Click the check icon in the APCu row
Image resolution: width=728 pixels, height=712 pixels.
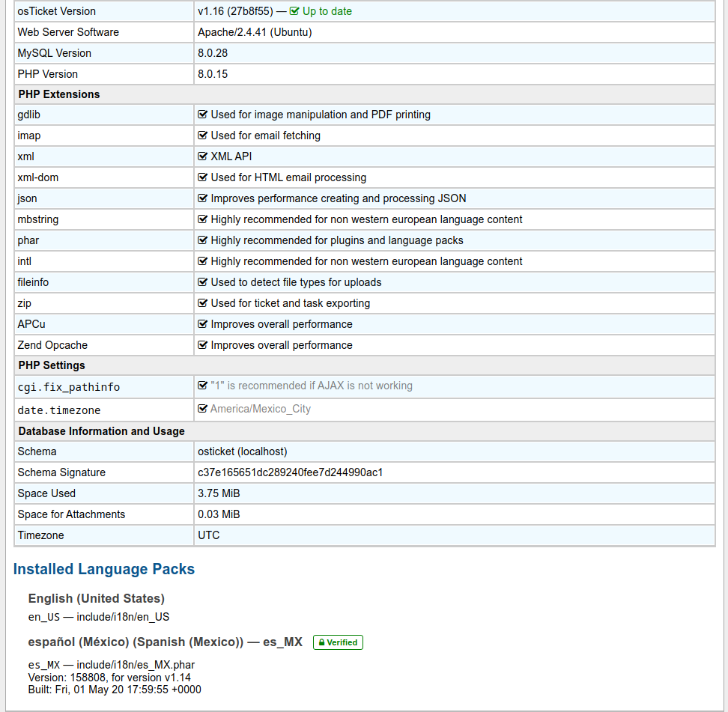point(202,324)
